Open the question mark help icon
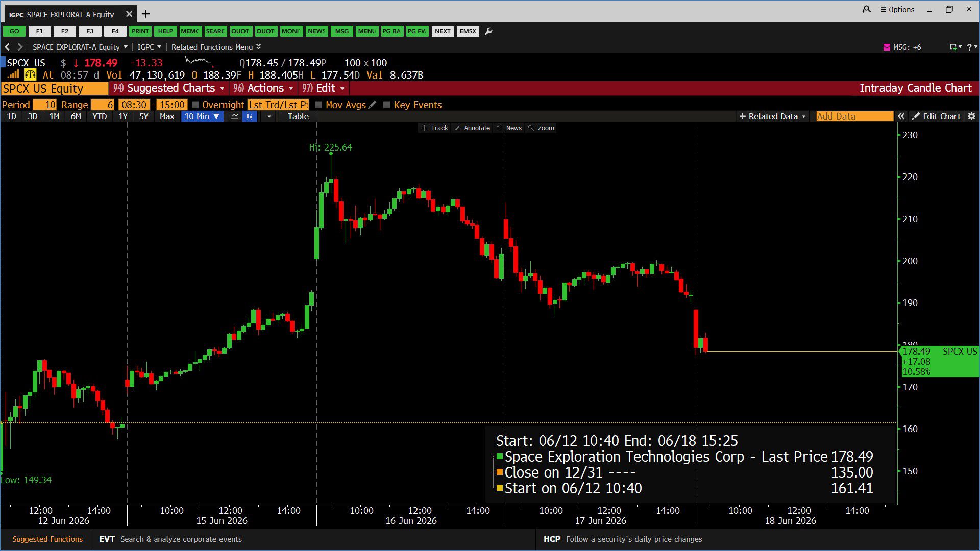Viewport: 980px width, 551px height. coord(969,47)
